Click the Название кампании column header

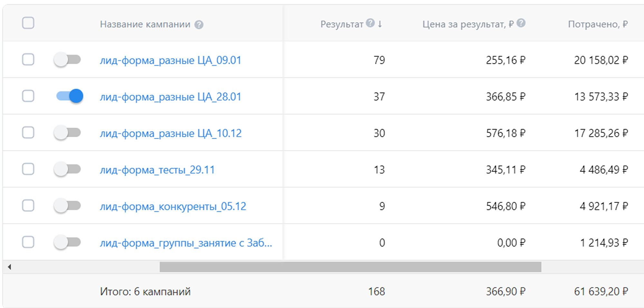pos(145,24)
